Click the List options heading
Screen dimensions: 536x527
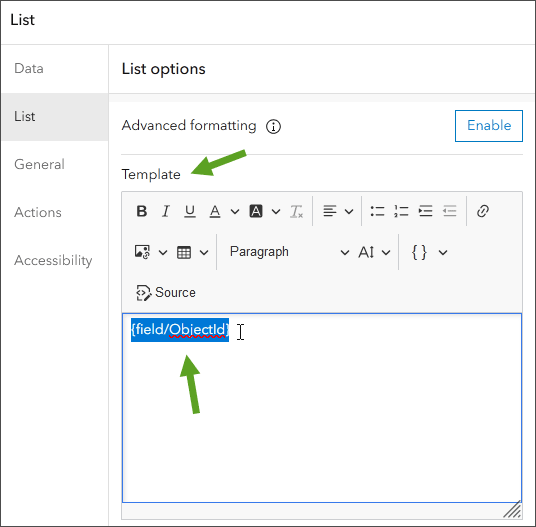pyautogui.click(x=164, y=69)
